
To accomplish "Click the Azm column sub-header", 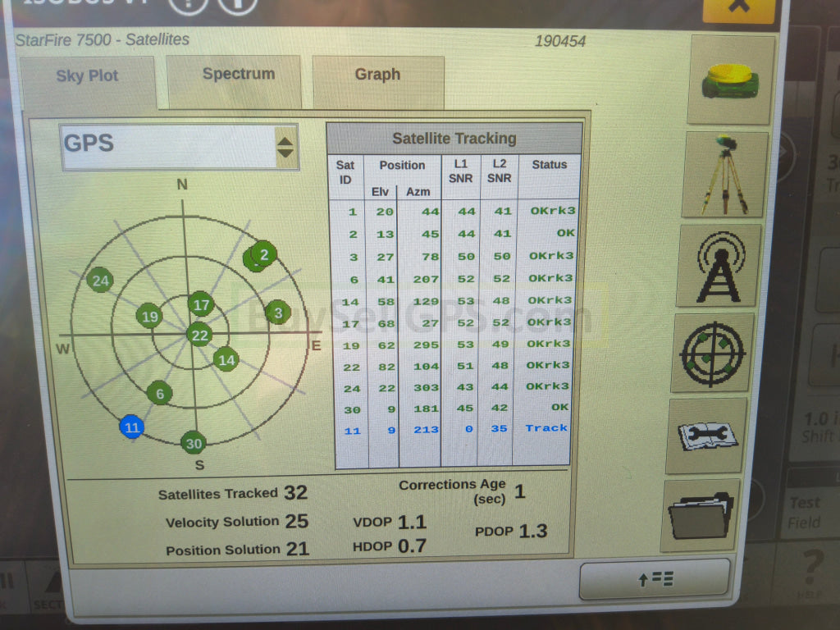I will click(418, 192).
